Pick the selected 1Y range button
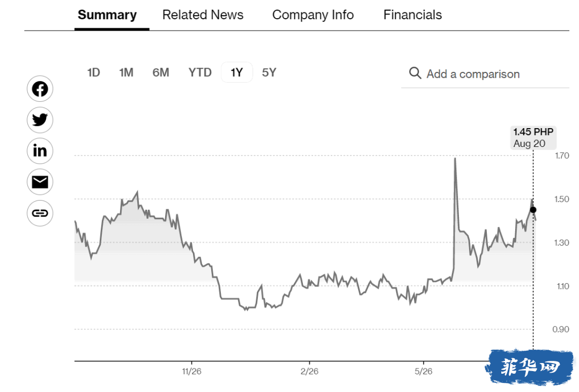The height and width of the screenshot is (392, 579). (237, 72)
